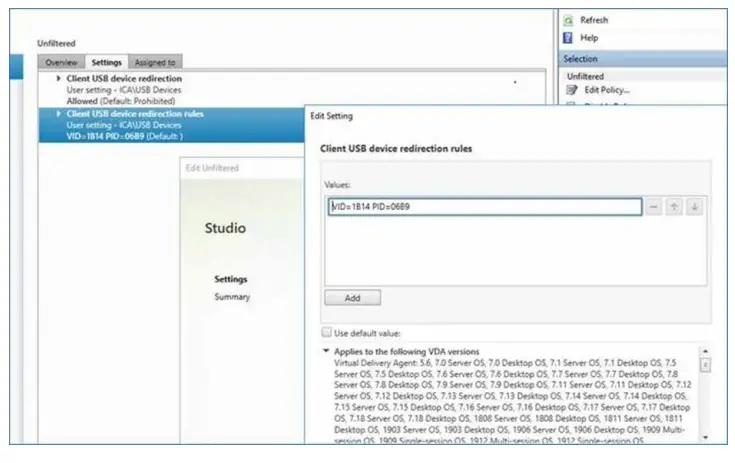Select Settings step in Edit Unfiltered wizard
Screen dimensions: 735x463
[x=231, y=279]
